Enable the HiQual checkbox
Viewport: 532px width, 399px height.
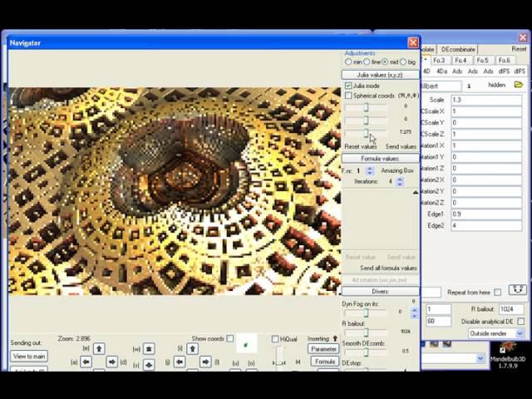[275, 339]
